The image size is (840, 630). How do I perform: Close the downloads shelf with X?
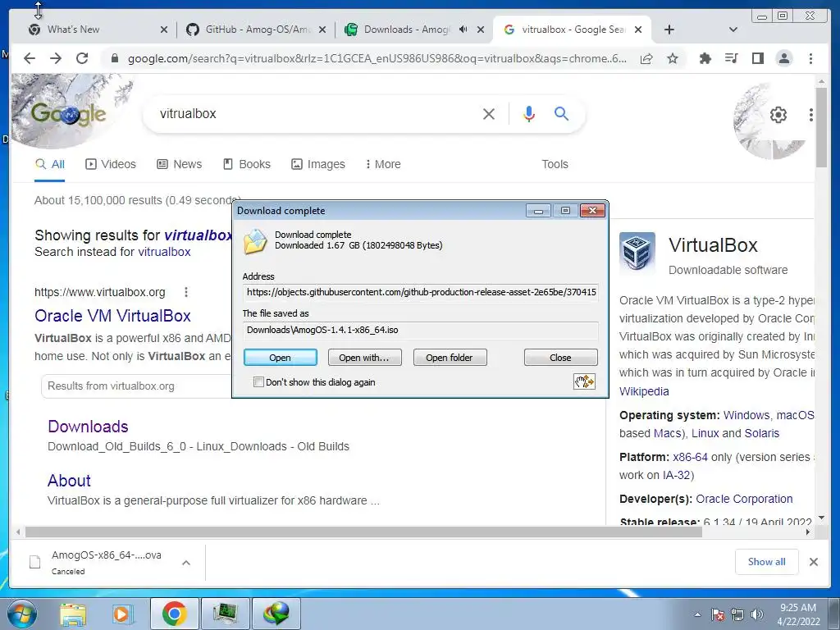tap(813, 562)
